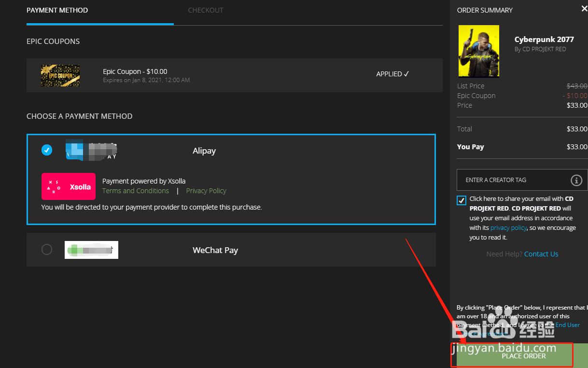
Task: Close the order summary panel
Action: click(x=584, y=8)
